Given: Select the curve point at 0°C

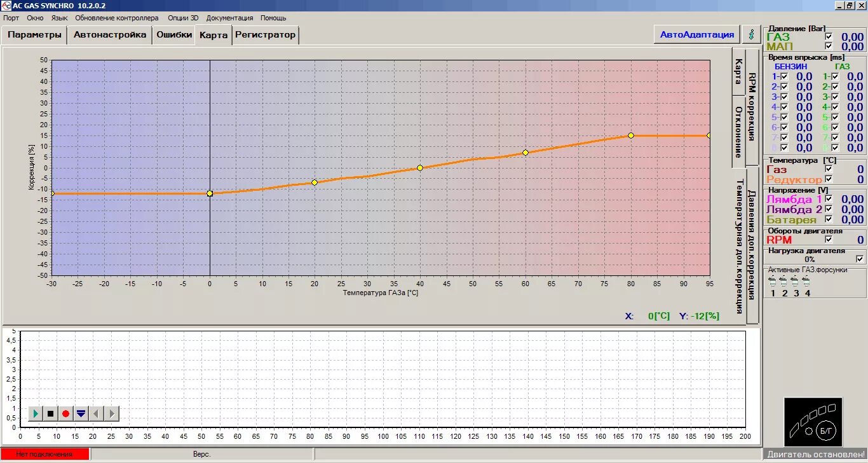Looking at the screenshot, I should [210, 193].
